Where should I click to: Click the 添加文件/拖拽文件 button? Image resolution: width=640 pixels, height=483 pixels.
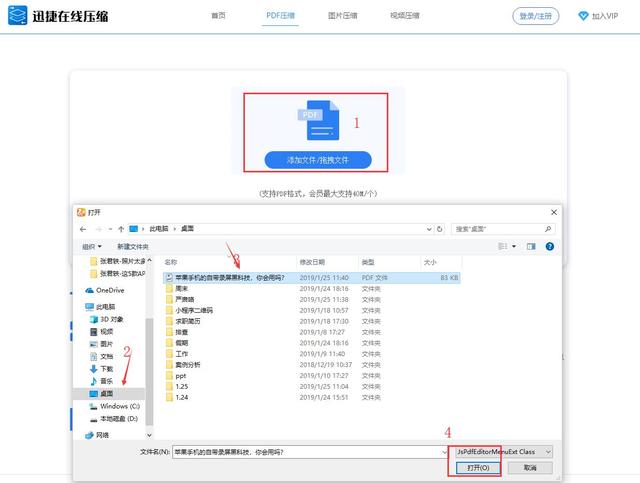click(317, 160)
